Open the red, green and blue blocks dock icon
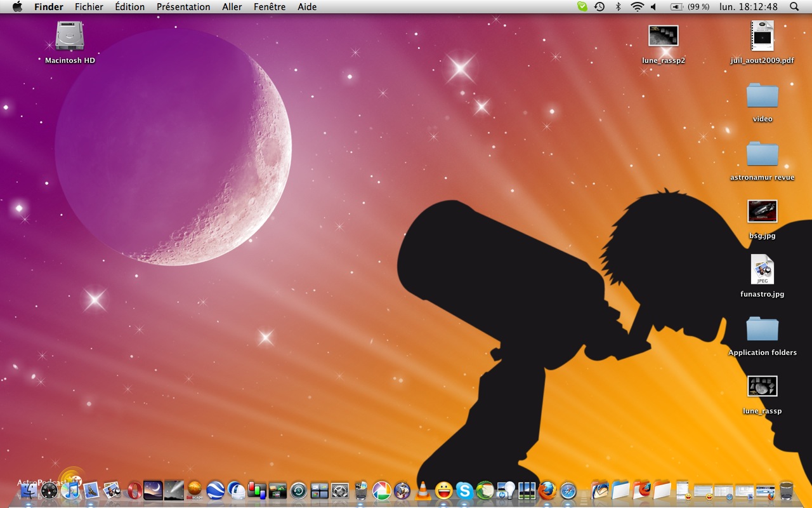Image resolution: width=812 pixels, height=508 pixels. (x=257, y=490)
